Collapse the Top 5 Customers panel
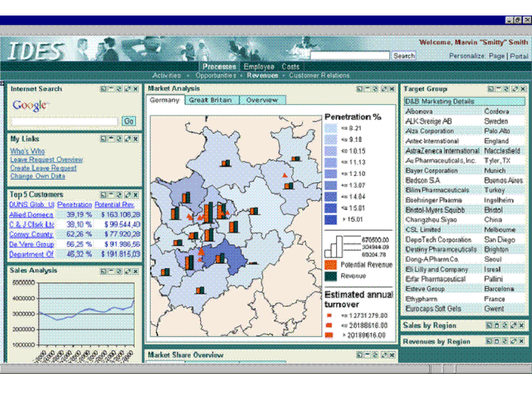Screen dimensions: 532x399 (x=111, y=195)
